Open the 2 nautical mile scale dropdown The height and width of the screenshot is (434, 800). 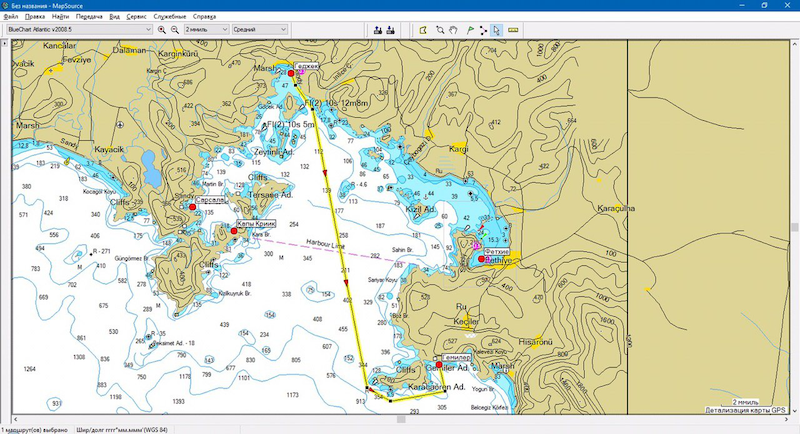[206, 30]
